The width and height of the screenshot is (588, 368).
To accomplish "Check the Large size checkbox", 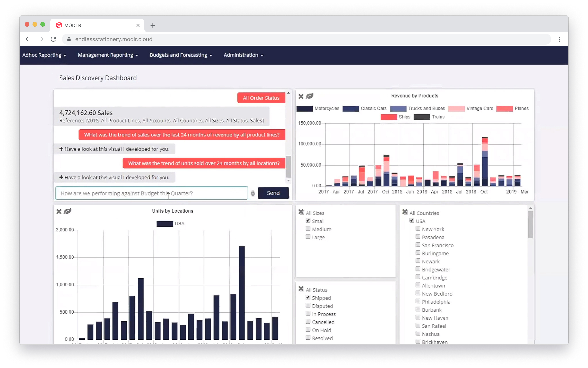I will tap(308, 237).
